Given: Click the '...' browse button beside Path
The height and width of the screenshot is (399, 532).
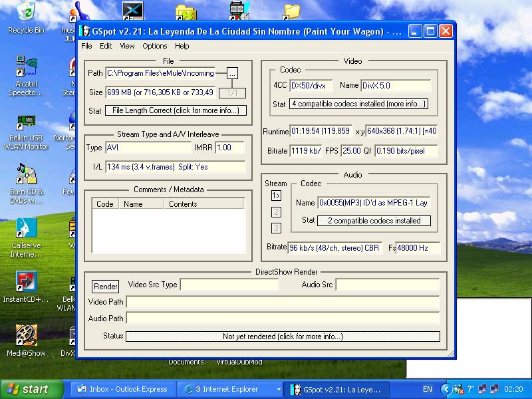Looking at the screenshot, I should [x=232, y=73].
